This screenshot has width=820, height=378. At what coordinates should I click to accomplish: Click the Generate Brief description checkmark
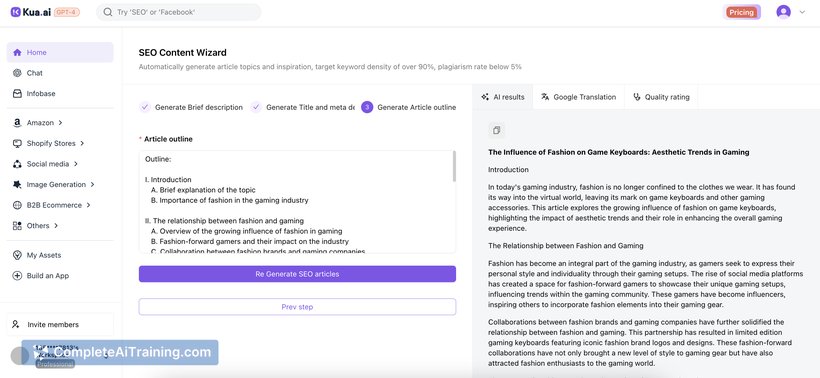tap(145, 107)
